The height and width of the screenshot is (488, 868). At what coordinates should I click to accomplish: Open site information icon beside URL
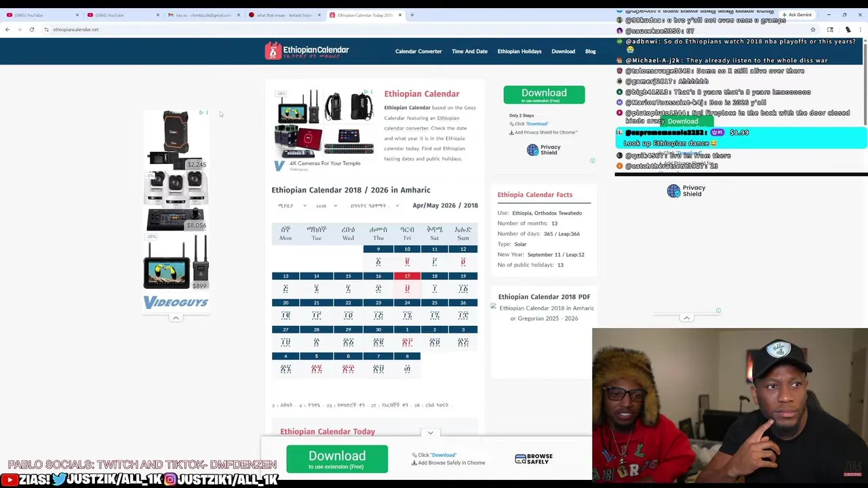click(x=46, y=29)
